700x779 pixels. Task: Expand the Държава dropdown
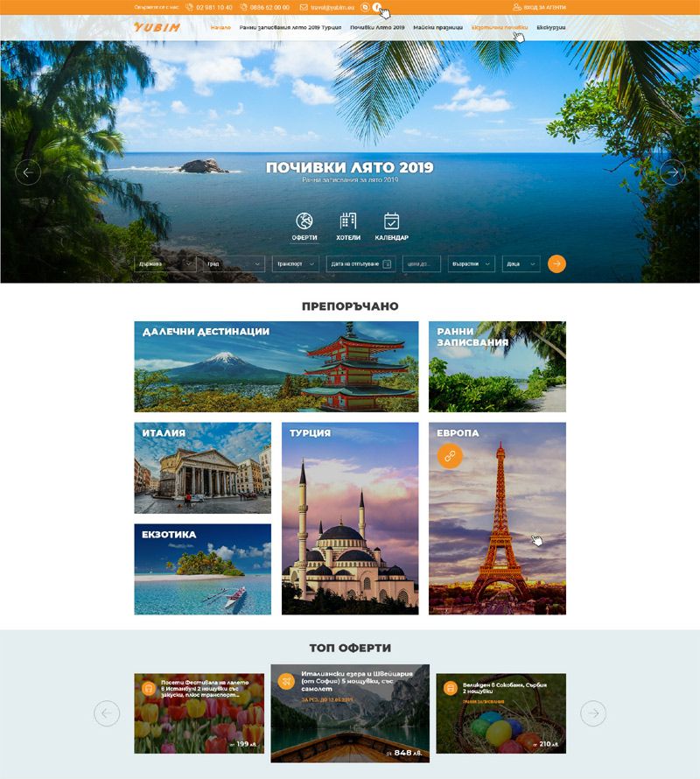coord(164,263)
